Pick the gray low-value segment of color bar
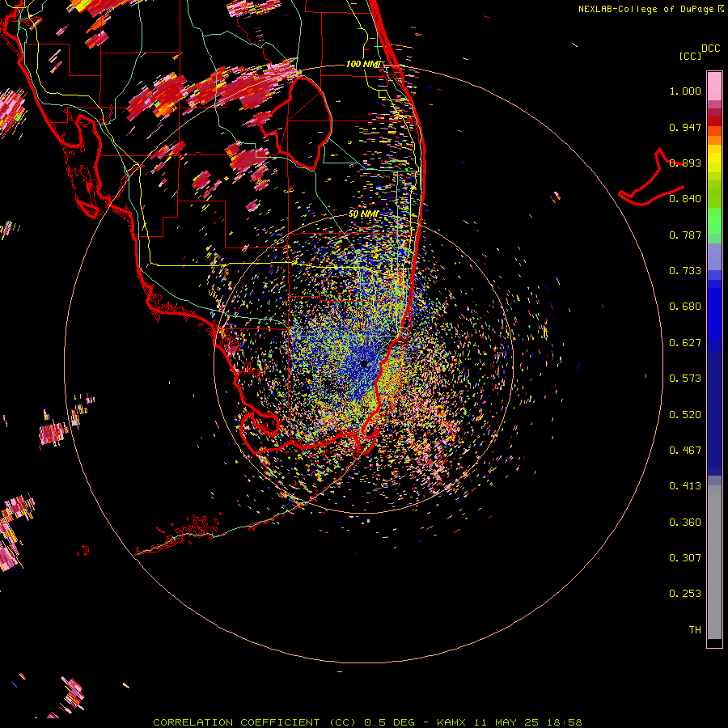This screenshot has width=728, height=728. (714, 562)
